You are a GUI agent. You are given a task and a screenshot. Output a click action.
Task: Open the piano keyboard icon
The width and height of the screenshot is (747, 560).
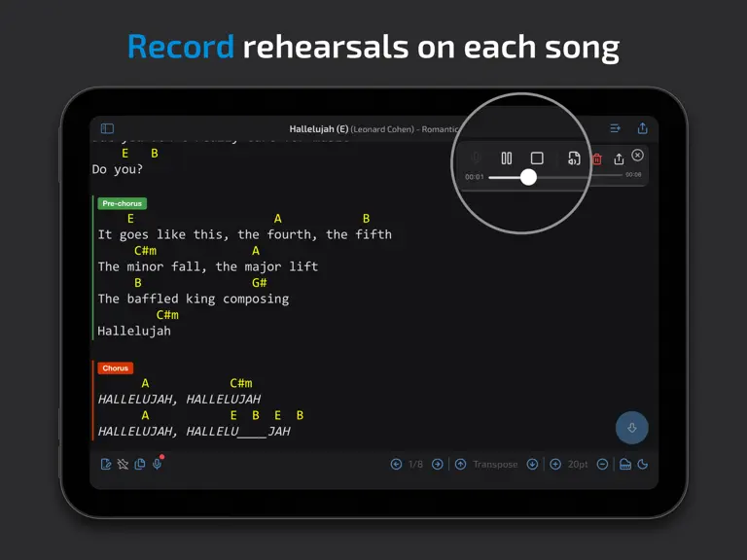tap(625, 464)
